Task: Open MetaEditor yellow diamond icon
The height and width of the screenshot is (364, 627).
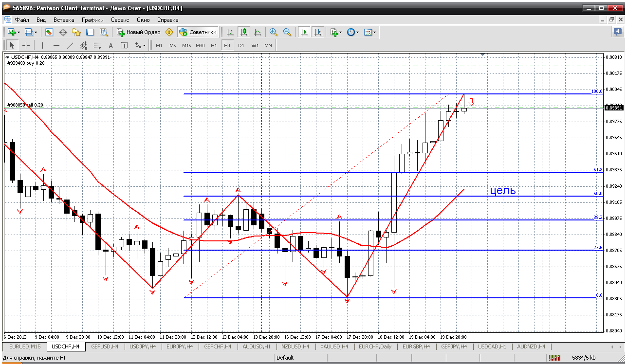Action: 169,32
